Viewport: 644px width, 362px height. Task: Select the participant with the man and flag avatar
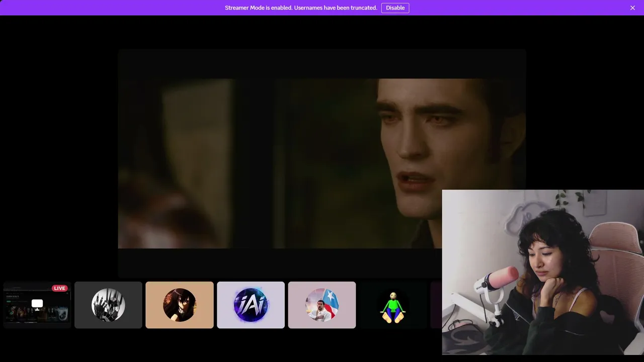(322, 305)
